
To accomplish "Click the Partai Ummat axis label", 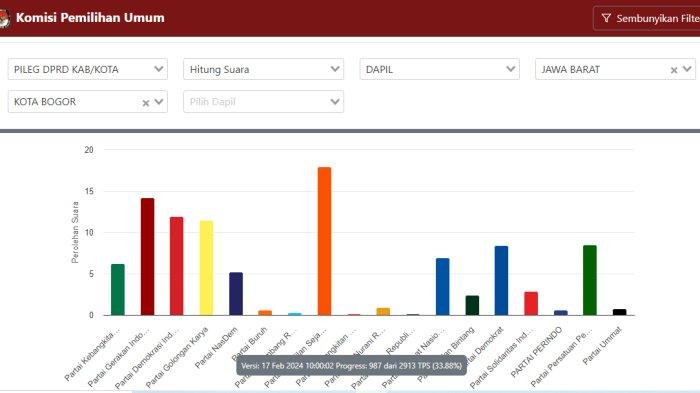I will click(602, 346).
